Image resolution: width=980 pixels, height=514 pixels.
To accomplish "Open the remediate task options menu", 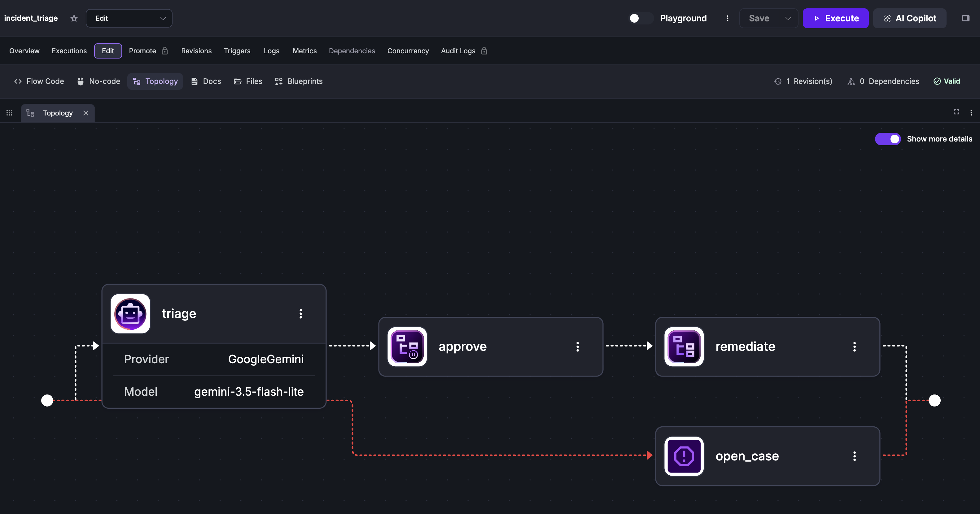I will coord(855,347).
